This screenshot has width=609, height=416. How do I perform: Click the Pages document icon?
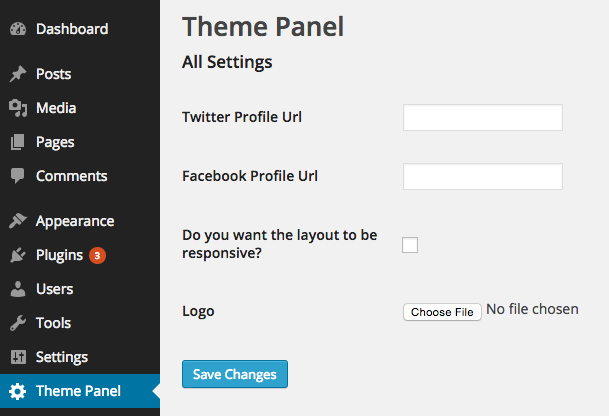click(17, 142)
